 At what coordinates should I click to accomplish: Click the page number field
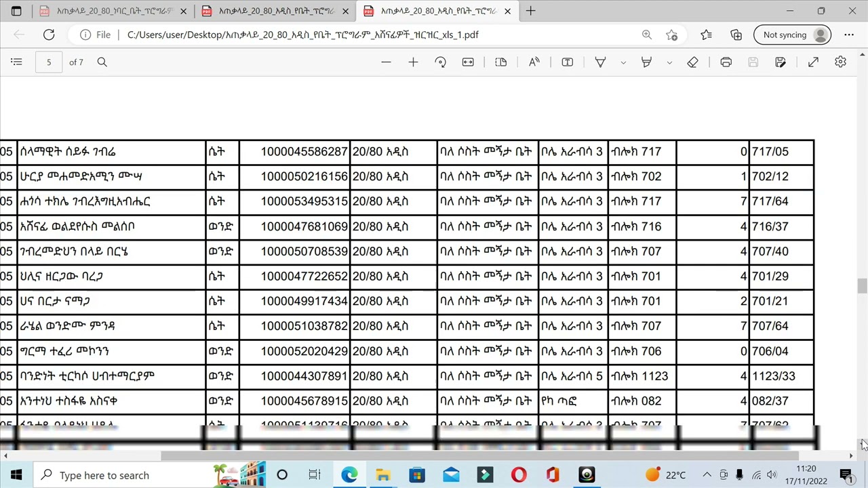49,62
